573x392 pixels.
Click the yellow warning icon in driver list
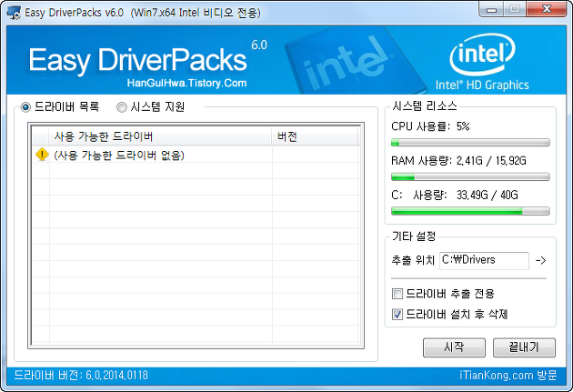(42, 155)
